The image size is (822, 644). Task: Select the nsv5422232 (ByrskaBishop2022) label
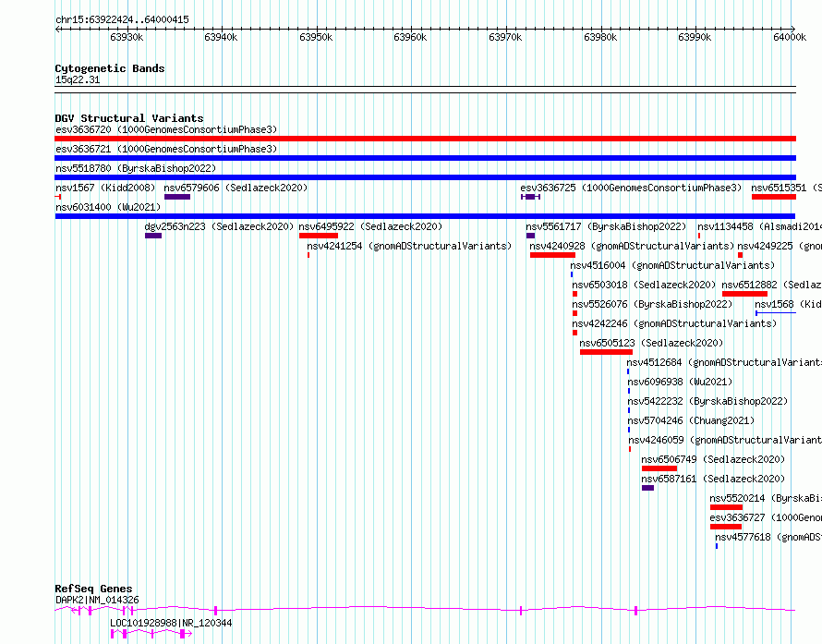(x=707, y=401)
